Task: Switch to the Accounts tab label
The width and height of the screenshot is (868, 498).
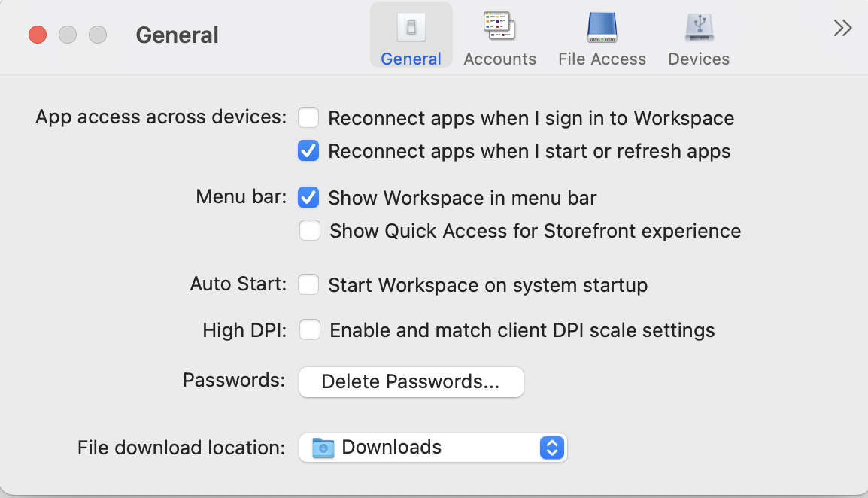Action: coord(500,59)
